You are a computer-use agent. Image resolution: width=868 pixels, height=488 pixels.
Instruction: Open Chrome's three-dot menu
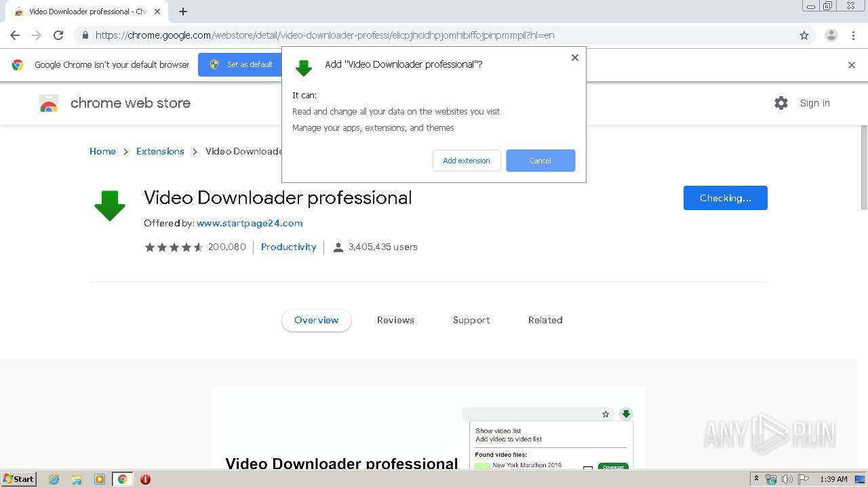pos(854,35)
